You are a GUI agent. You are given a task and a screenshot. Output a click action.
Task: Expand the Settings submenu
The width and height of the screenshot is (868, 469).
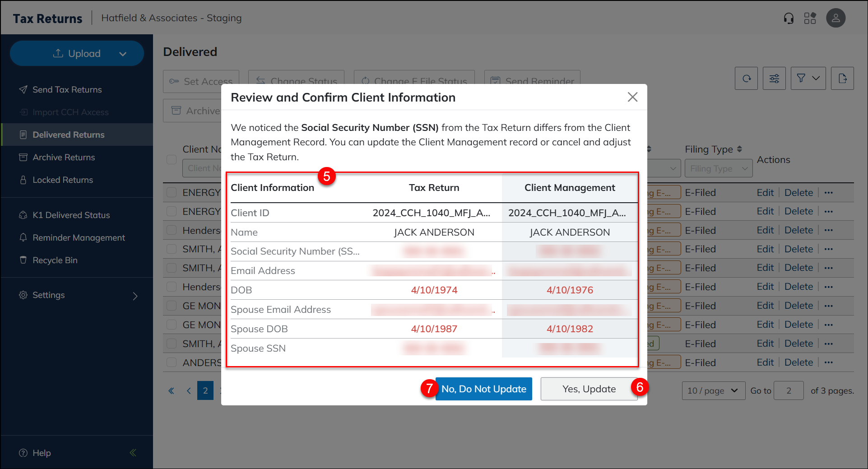tap(135, 296)
